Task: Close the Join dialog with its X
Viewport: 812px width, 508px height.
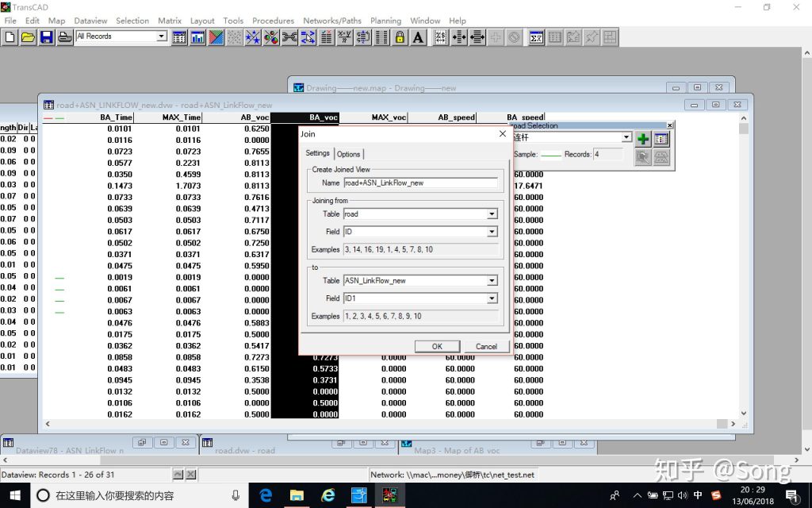Action: (x=502, y=133)
